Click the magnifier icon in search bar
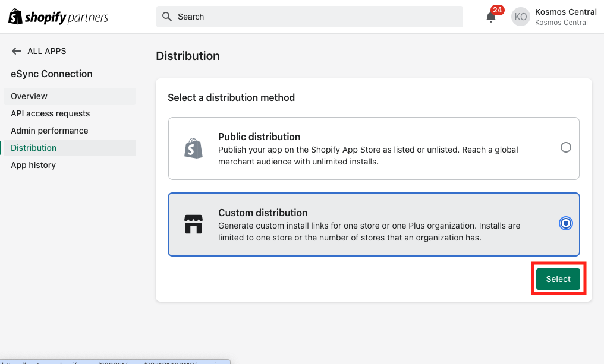This screenshot has width=604, height=364. tap(167, 17)
